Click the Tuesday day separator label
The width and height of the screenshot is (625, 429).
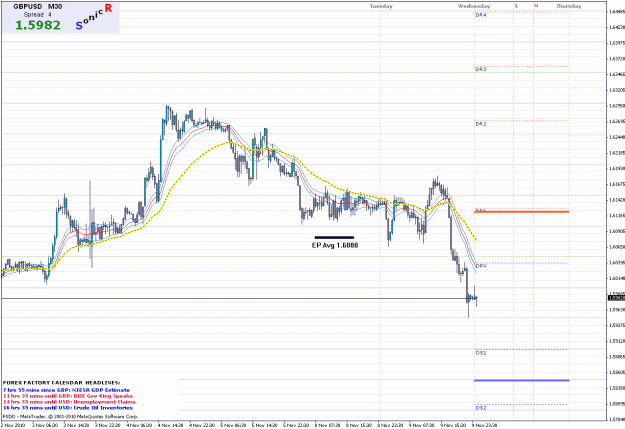[x=381, y=6]
